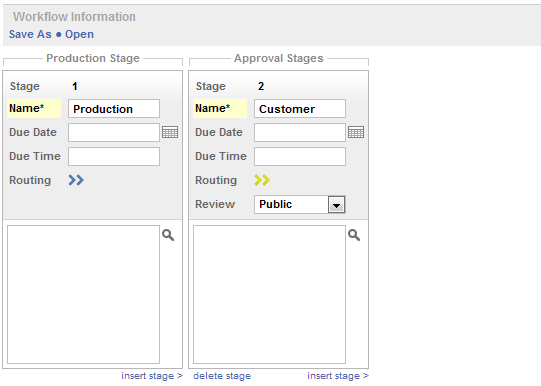
Task: Open calendar picker for Customer stage due date
Action: coord(356,132)
